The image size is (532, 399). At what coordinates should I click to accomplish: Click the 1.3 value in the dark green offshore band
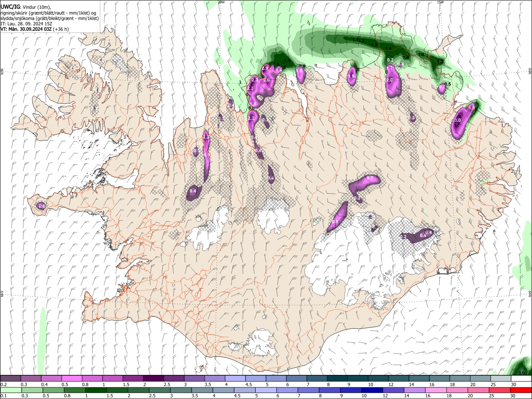[374, 45]
